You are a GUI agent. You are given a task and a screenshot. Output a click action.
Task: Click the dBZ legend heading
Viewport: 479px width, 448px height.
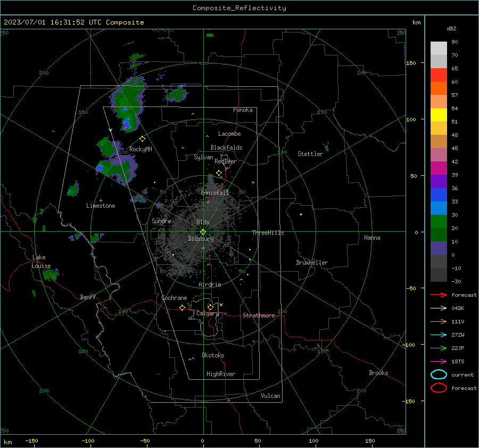click(451, 28)
